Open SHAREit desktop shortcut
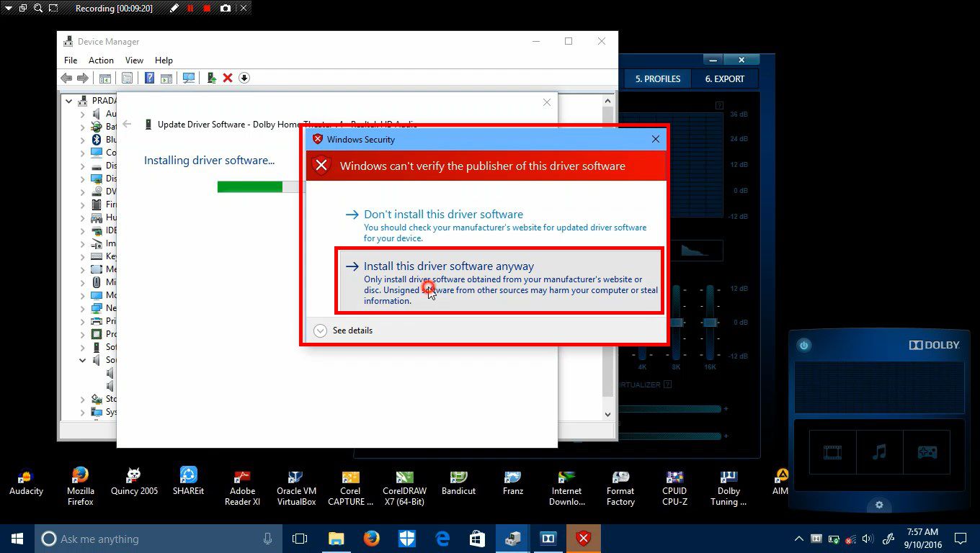The height and width of the screenshot is (553, 980). pos(188,482)
